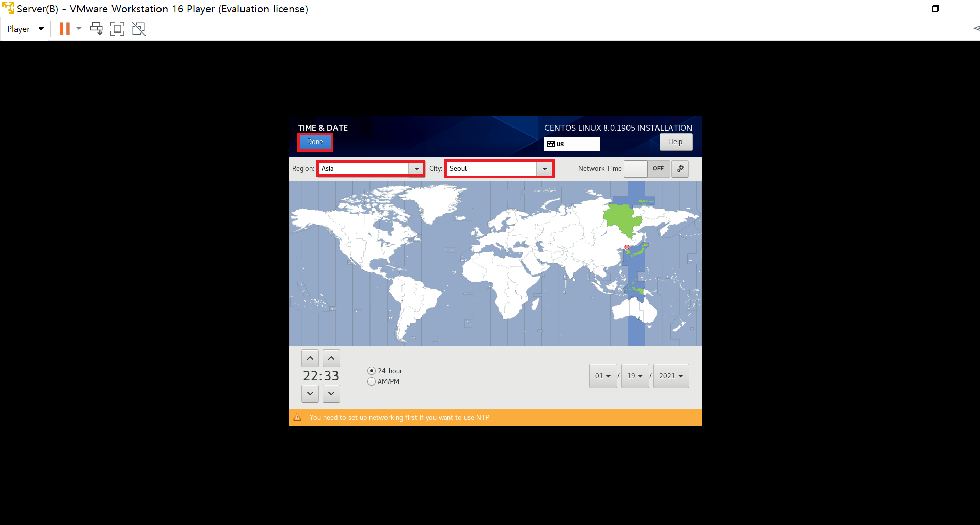
Task: Open the Region dropdown showing Asia
Action: pyautogui.click(x=416, y=169)
